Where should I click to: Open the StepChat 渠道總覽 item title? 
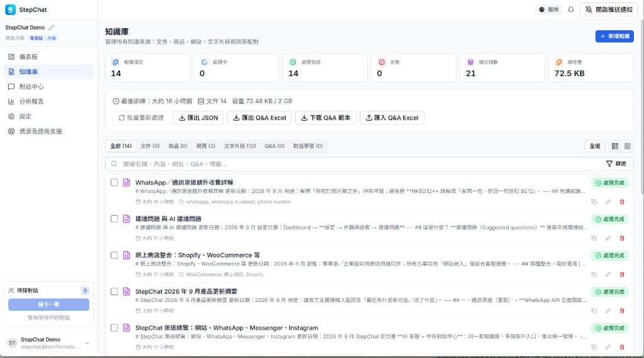point(226,328)
